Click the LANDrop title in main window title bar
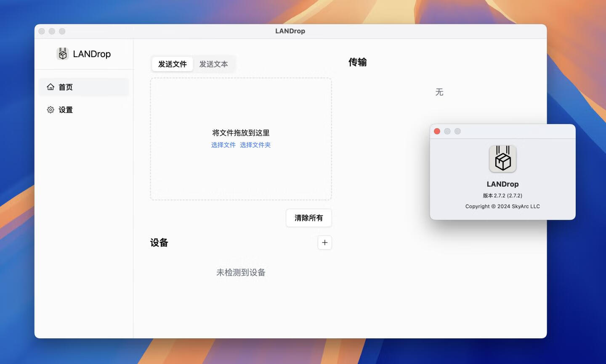 point(290,31)
